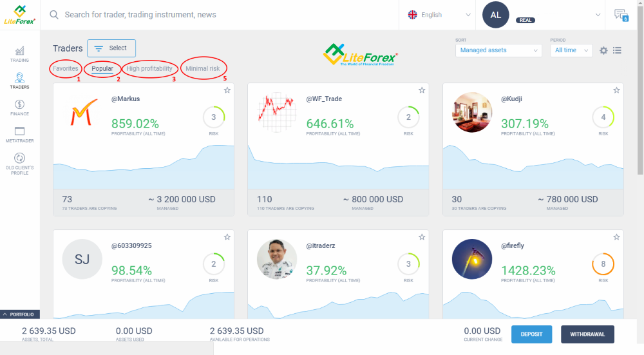
Task: Open @firefly trader name link
Action: coord(513,245)
